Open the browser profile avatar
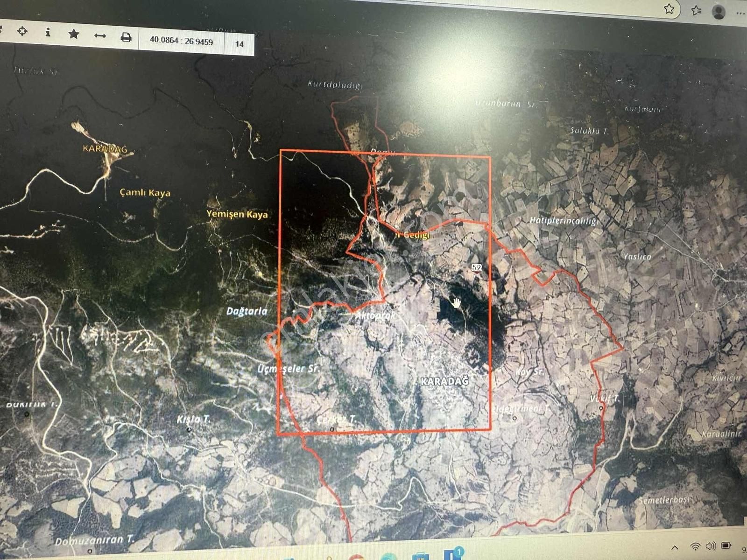 tap(719, 12)
